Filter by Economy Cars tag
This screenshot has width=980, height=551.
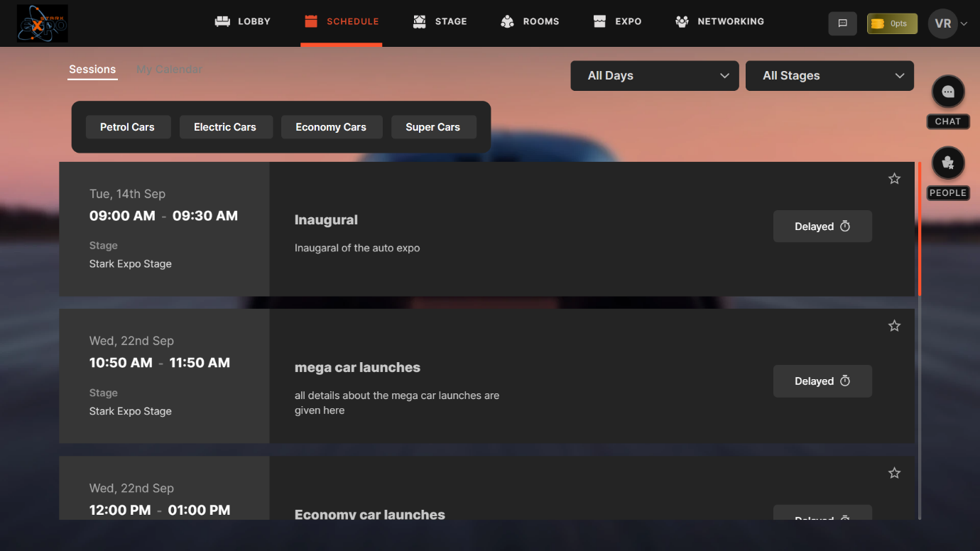pyautogui.click(x=331, y=127)
